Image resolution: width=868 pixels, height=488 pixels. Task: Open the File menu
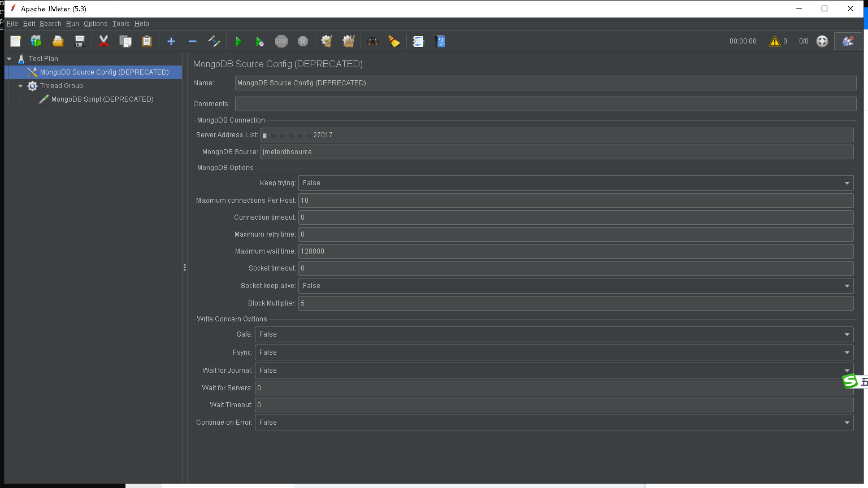pos(12,24)
